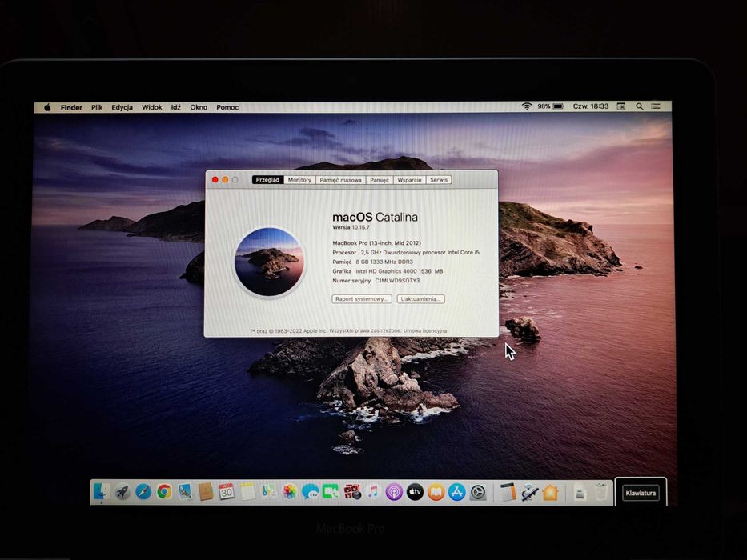Open Notification Center list icon

656,106
